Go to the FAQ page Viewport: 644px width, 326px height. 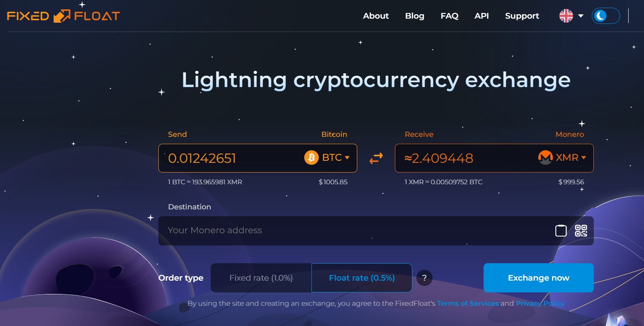pyautogui.click(x=450, y=16)
